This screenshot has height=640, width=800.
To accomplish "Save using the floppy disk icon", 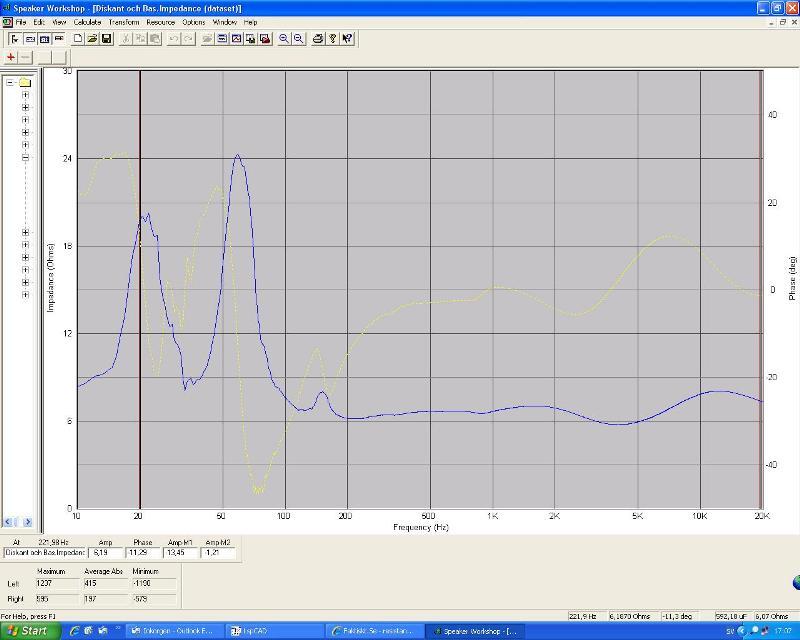I will tap(106, 39).
